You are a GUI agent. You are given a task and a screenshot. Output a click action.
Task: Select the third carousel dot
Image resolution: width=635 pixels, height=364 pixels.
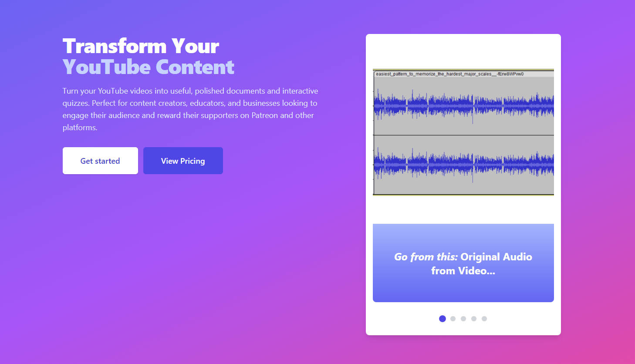pos(463,319)
